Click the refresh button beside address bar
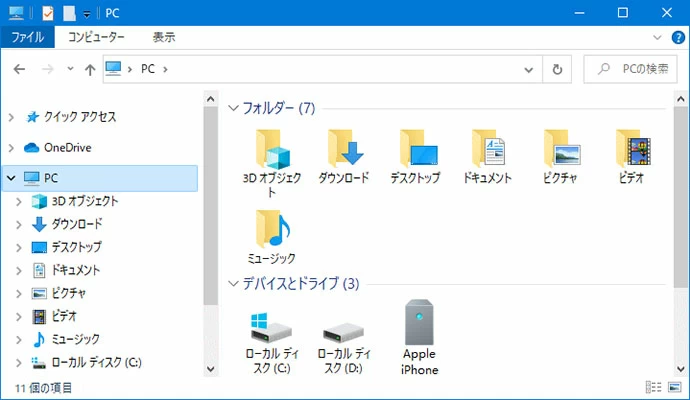690x400 pixels. click(557, 70)
